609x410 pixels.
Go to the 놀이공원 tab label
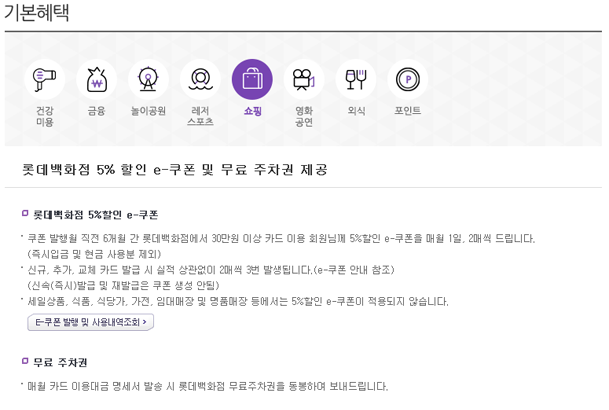(x=149, y=111)
